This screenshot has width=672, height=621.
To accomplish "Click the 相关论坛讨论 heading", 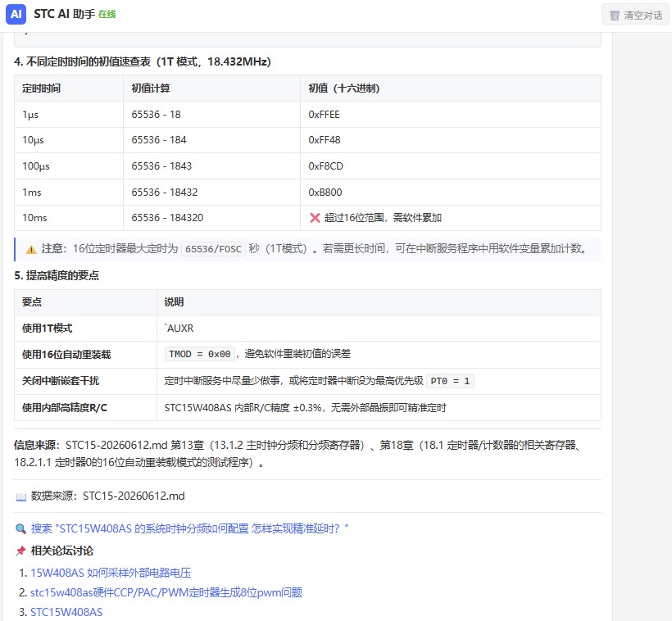I will (x=61, y=551).
